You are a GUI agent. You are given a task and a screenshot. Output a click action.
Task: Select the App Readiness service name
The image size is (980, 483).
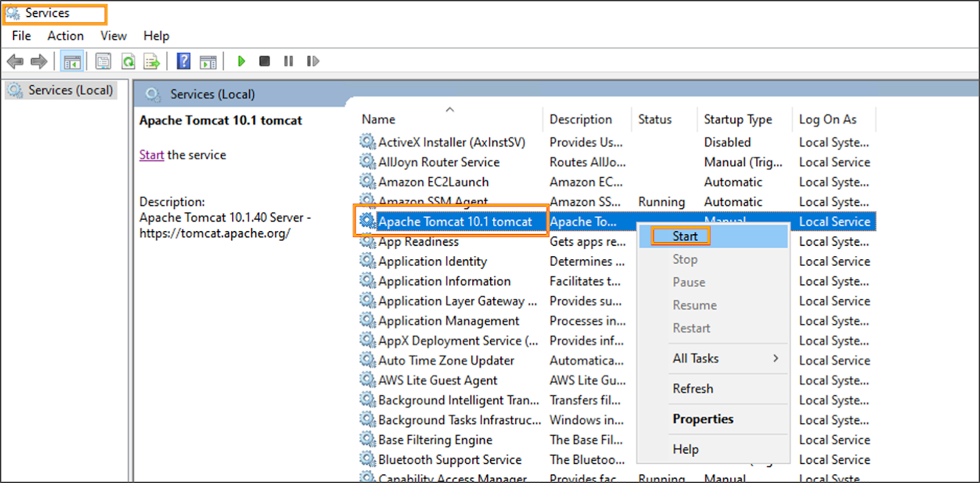[x=418, y=241]
